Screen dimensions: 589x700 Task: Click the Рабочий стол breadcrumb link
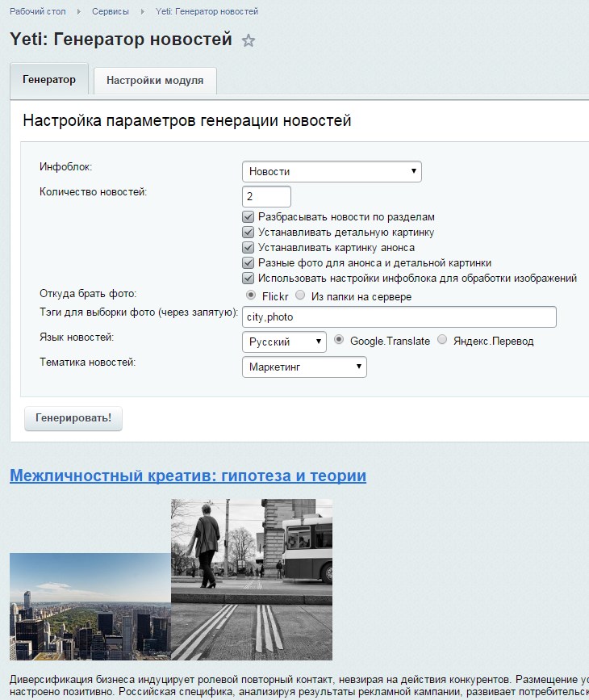(38, 12)
